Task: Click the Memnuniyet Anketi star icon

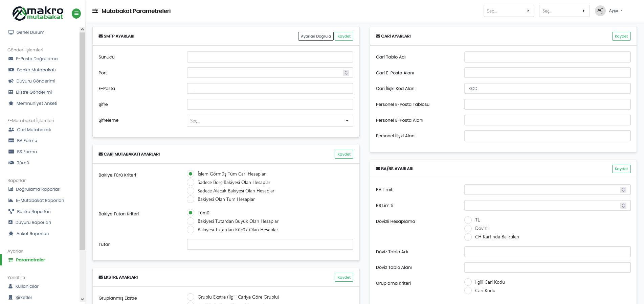Action: [11, 103]
